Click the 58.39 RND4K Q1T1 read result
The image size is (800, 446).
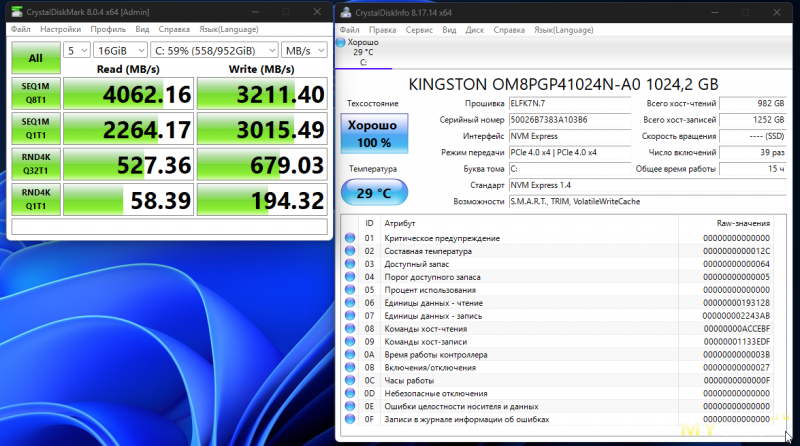click(x=129, y=199)
